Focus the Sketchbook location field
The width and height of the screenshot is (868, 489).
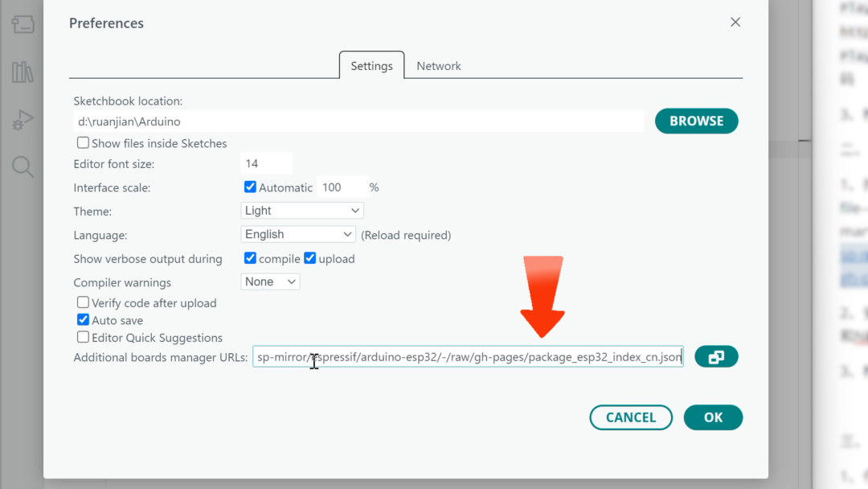pyautogui.click(x=358, y=121)
